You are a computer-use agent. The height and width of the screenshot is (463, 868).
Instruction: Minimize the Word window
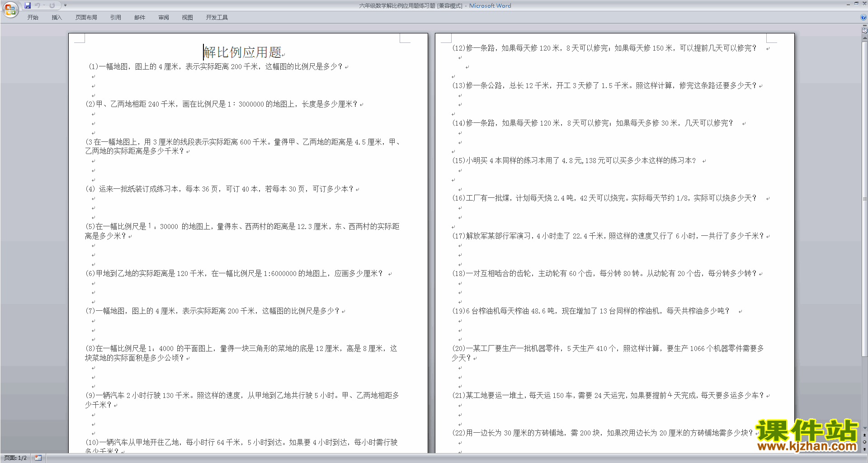848,4
